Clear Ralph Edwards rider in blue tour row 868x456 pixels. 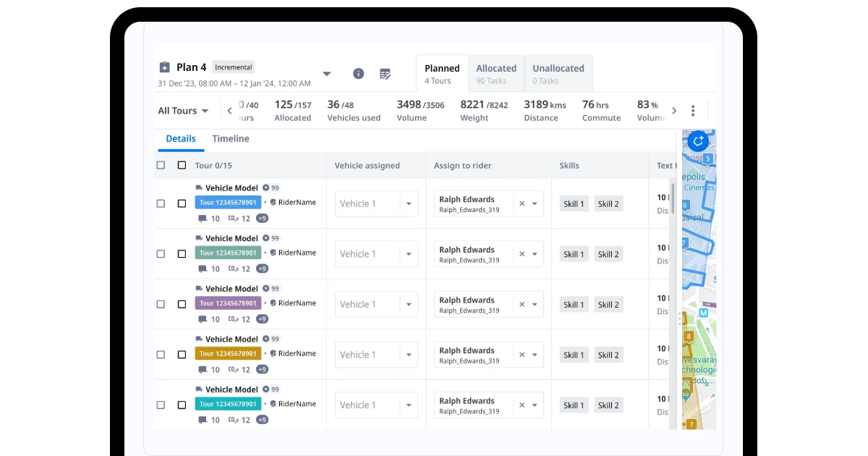click(x=522, y=204)
